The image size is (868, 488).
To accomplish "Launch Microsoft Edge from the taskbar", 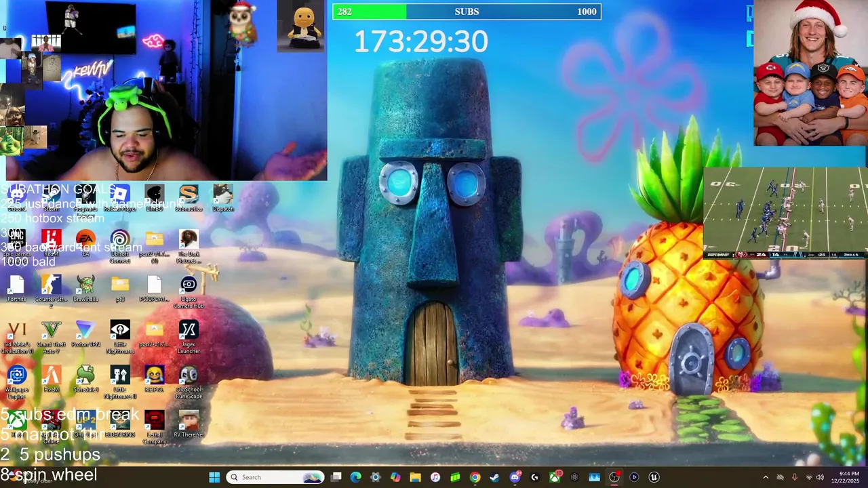I will tap(356, 477).
